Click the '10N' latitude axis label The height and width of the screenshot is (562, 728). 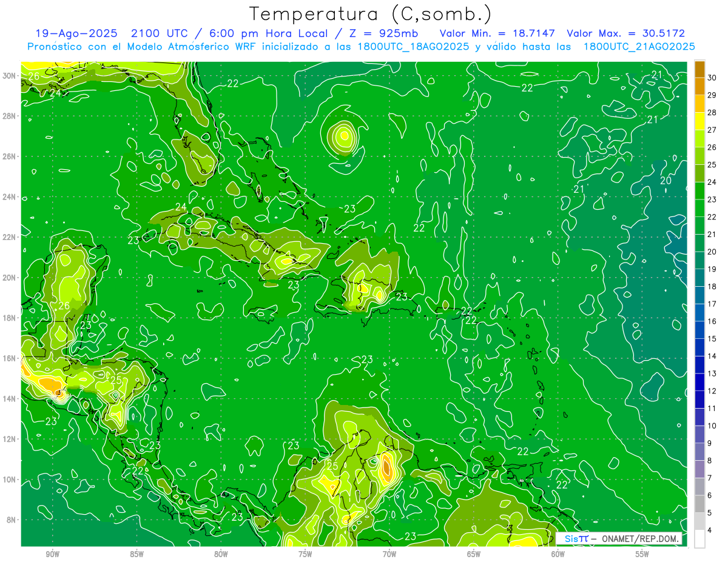10,480
